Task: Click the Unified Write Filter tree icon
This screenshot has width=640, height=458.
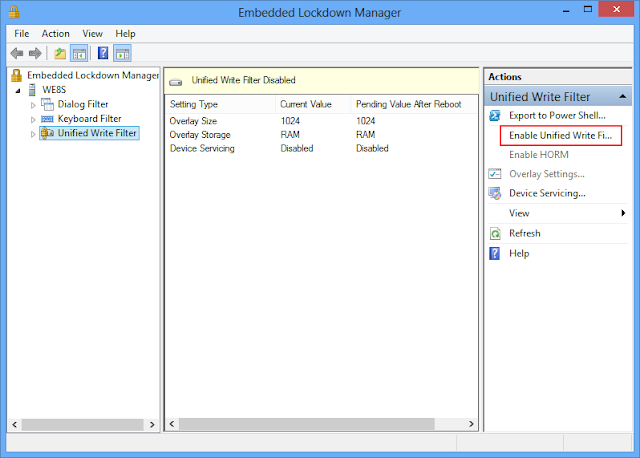Action: point(47,133)
